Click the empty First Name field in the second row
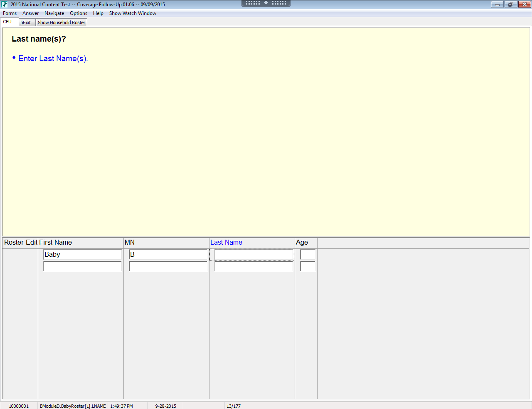The image size is (532, 409). tap(83, 266)
